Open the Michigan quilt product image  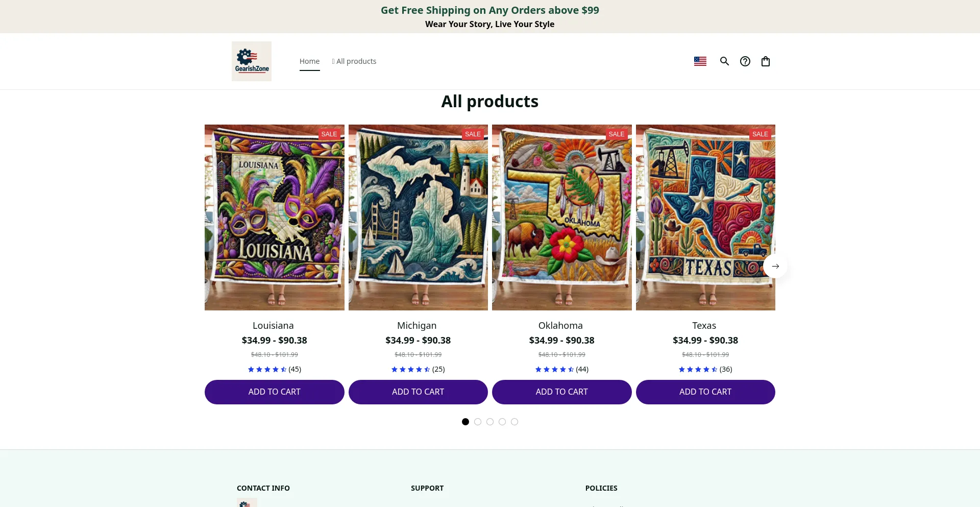pyautogui.click(x=418, y=218)
